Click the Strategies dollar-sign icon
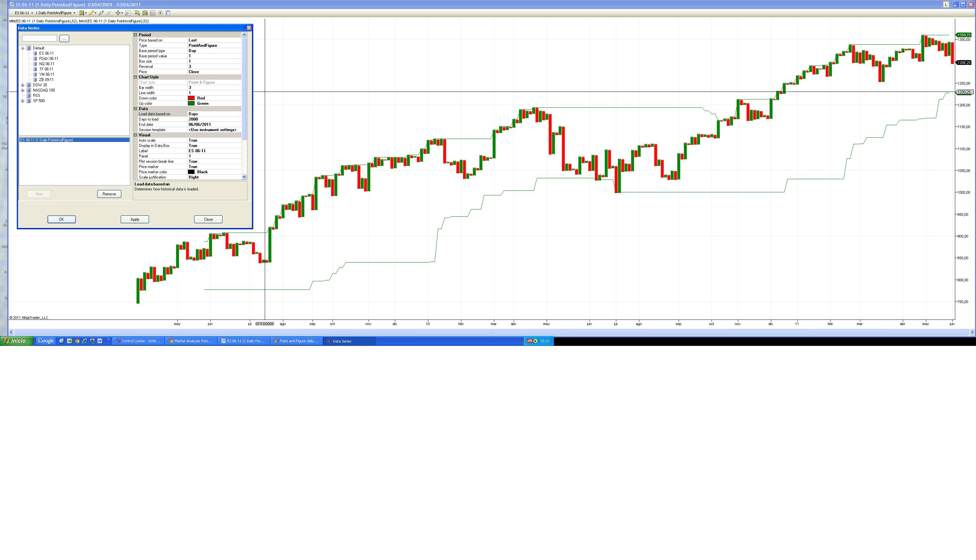This screenshot has height=560, width=976. (160, 13)
